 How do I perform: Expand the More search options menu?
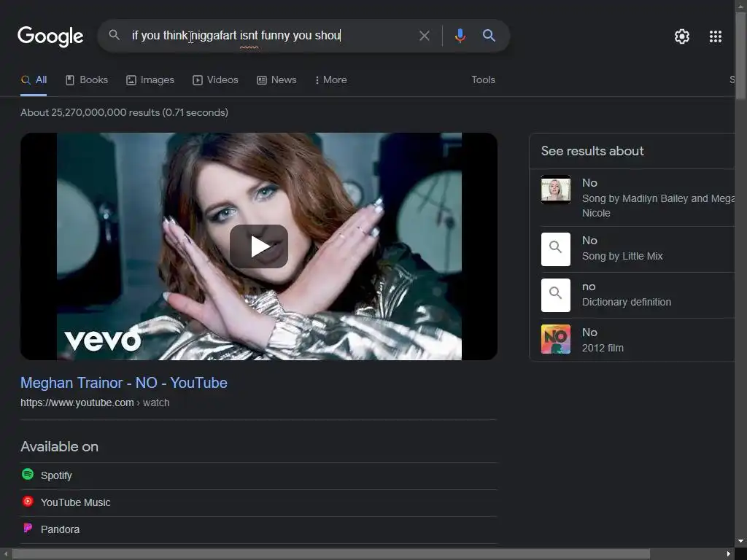[x=330, y=80]
